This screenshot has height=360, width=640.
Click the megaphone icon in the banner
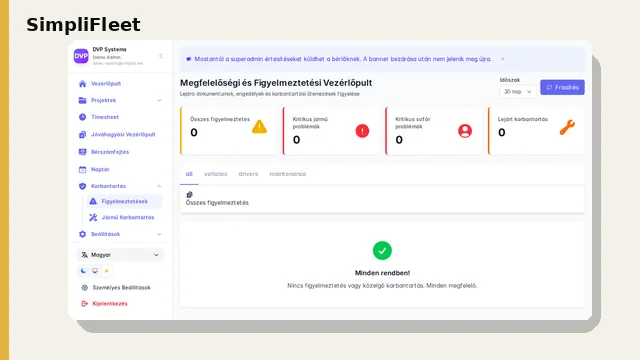point(189,59)
